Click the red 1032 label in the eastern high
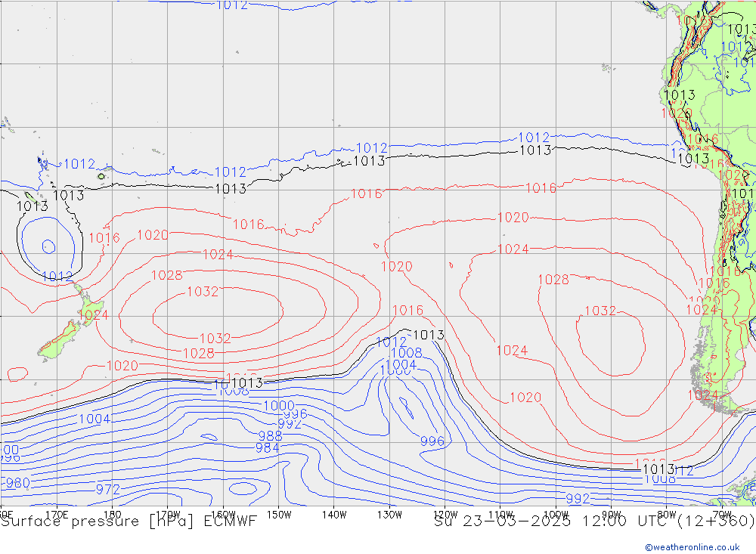The width and height of the screenshot is (756, 554). pos(600,311)
